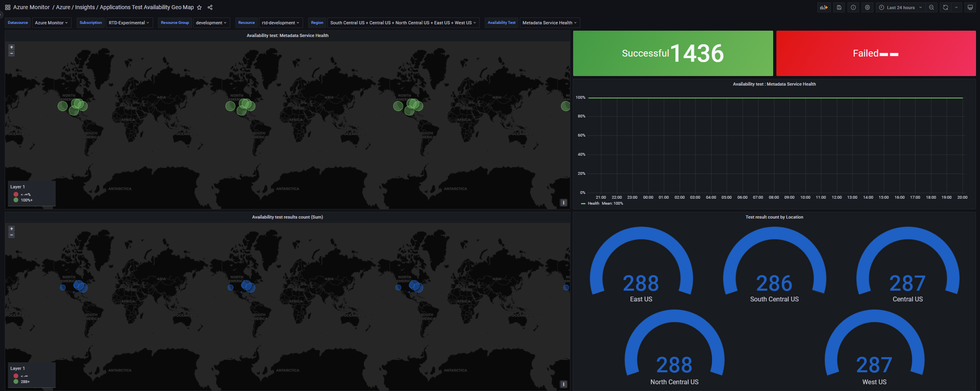980x391 pixels.
Task: Open the Resource Group development dropdown
Action: click(212, 23)
